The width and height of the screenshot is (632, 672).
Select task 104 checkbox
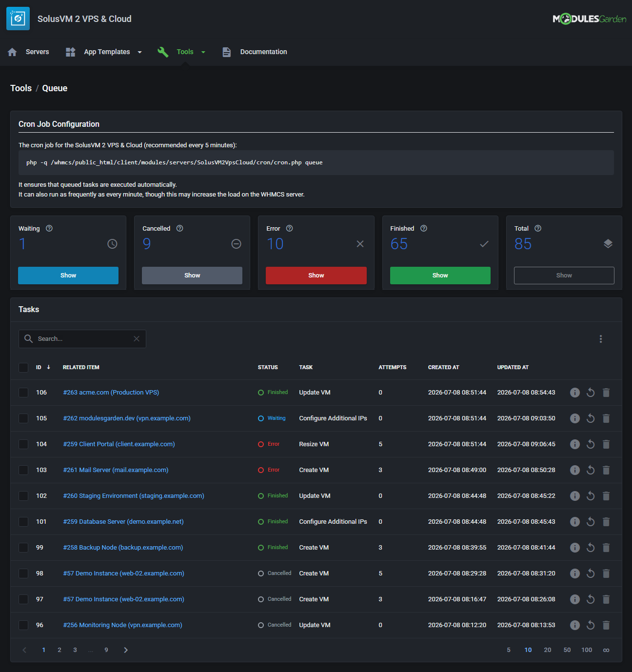pyautogui.click(x=23, y=444)
